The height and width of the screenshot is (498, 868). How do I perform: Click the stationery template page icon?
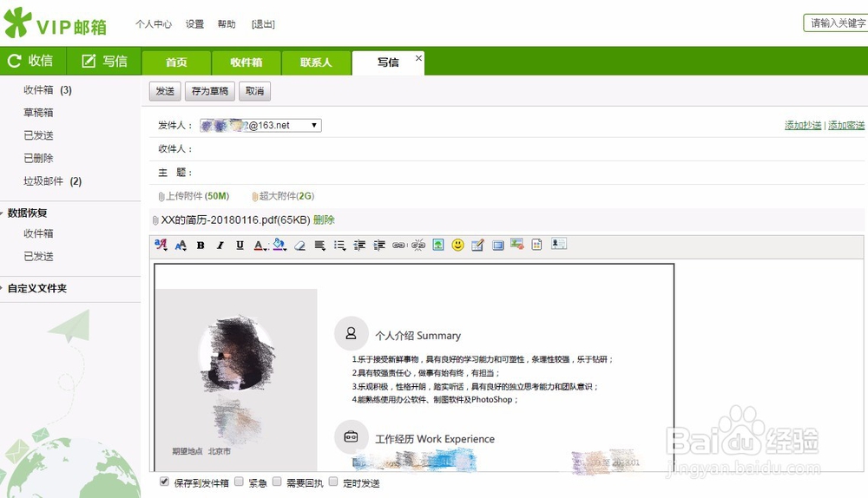(x=536, y=245)
